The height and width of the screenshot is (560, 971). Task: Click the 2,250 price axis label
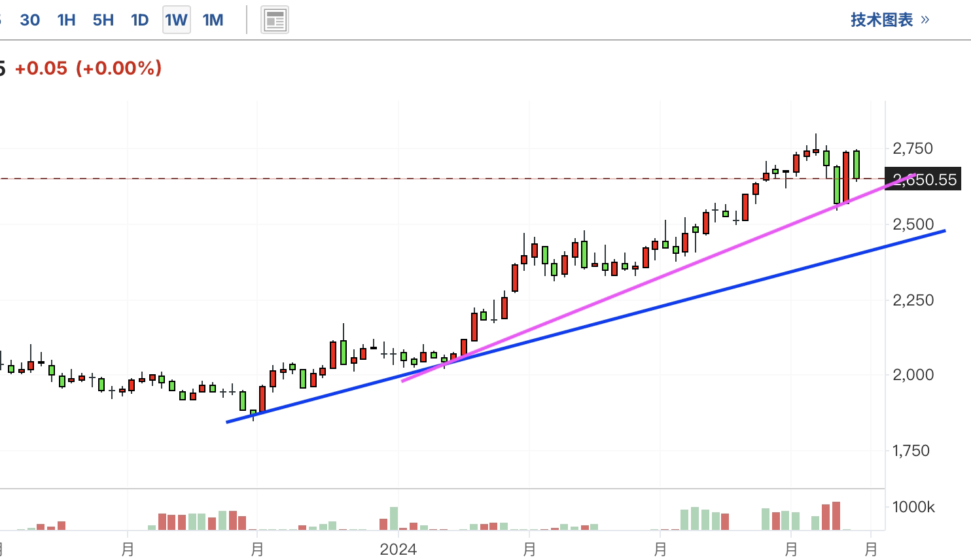pos(913,300)
